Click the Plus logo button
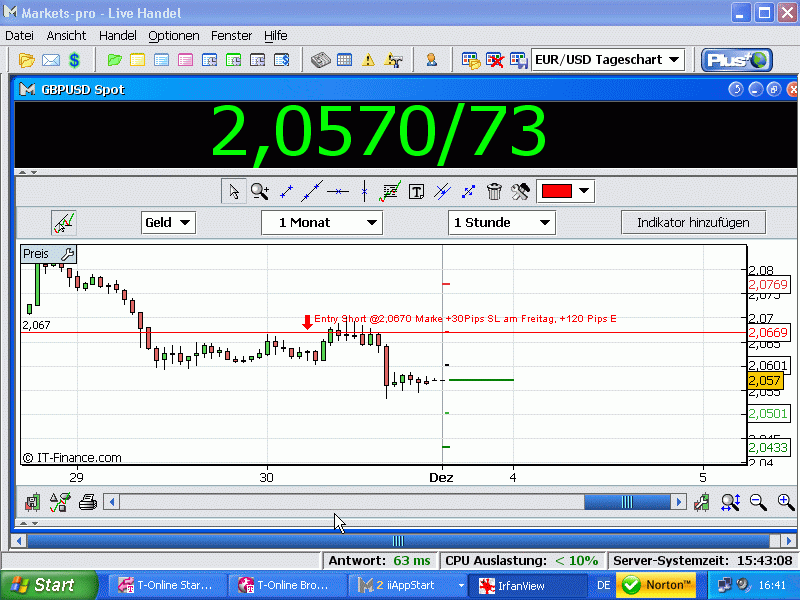This screenshot has height=600, width=800. pyautogui.click(x=737, y=60)
